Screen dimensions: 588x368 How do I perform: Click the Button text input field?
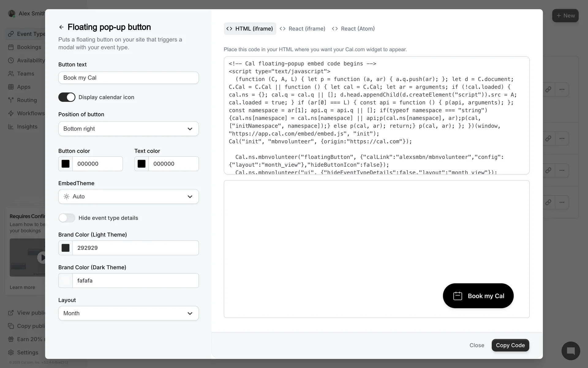(128, 78)
